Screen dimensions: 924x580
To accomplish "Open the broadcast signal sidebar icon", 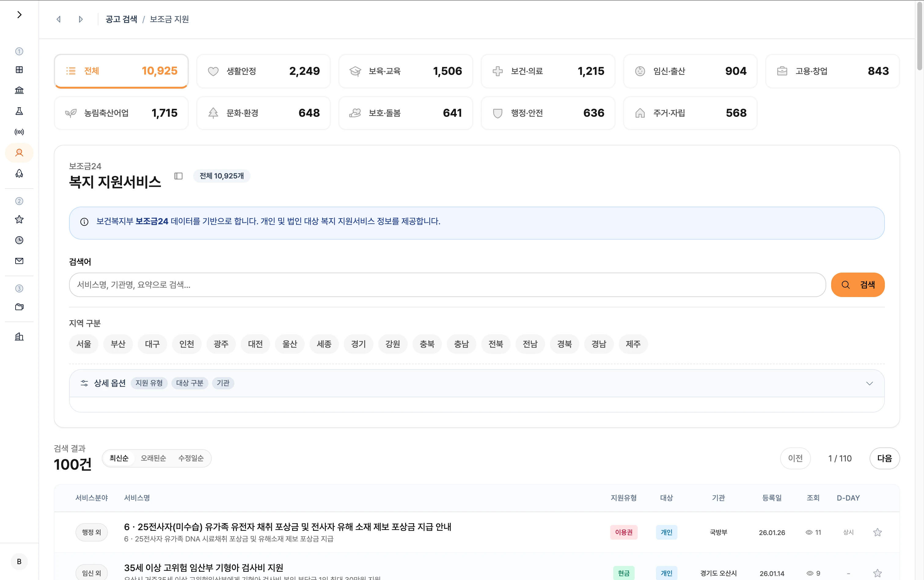I will coord(19,132).
